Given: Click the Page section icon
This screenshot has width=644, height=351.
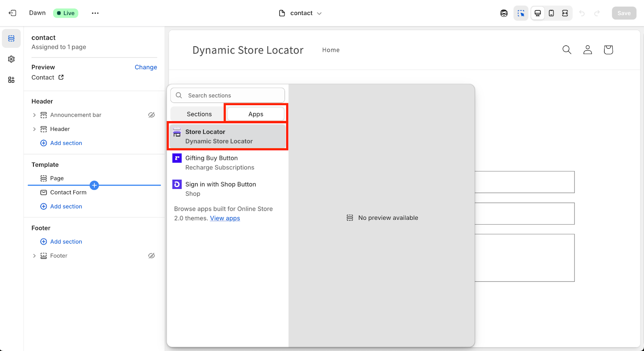Looking at the screenshot, I should 43,178.
